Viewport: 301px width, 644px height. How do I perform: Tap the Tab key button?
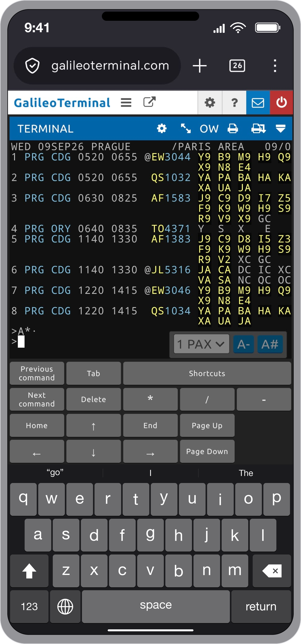94,373
